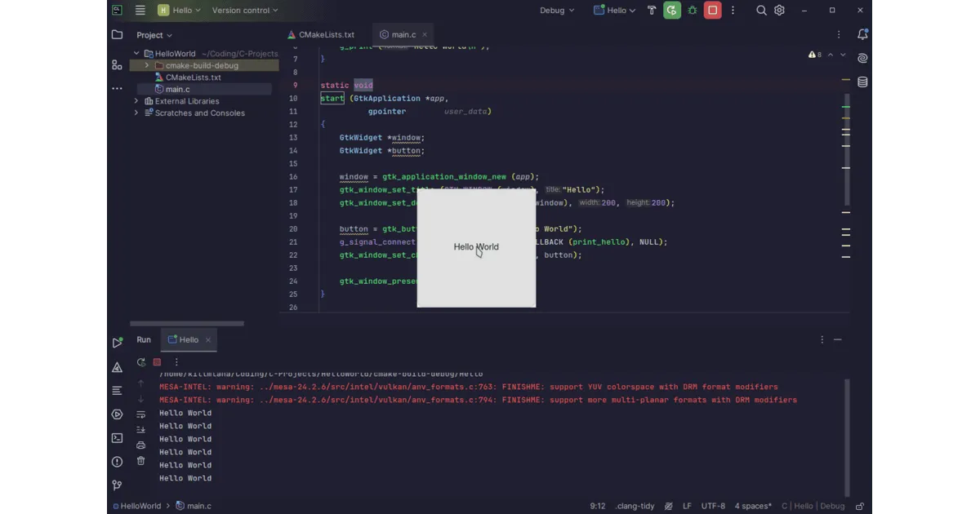980x514 pixels.
Task: Rerun Hello from the Run panel icon
Action: tap(140, 361)
